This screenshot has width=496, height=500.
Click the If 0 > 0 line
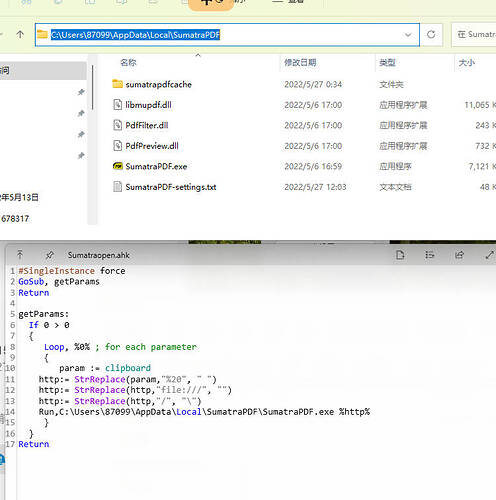(49, 325)
